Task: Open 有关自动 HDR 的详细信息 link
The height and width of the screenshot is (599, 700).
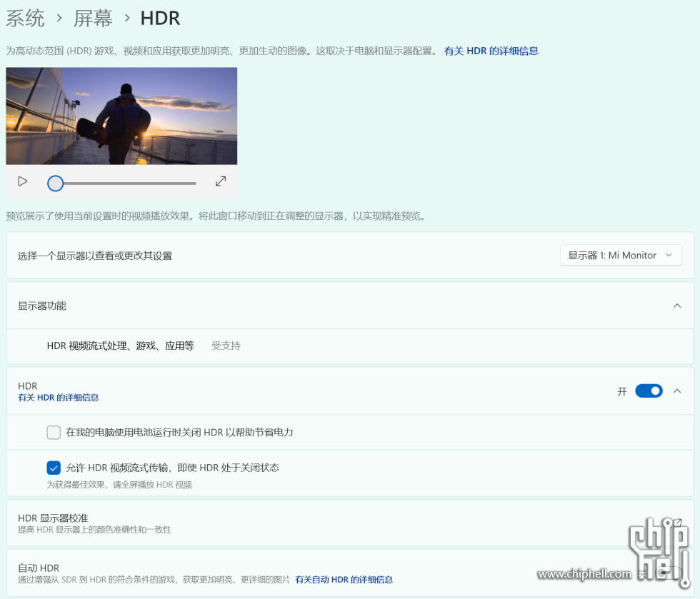Action: pos(344,580)
